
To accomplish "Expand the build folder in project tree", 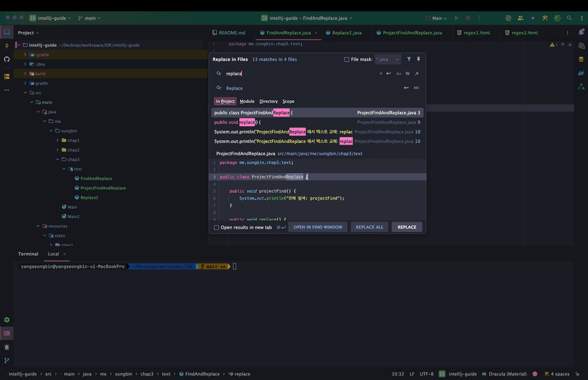I will tap(25, 73).
